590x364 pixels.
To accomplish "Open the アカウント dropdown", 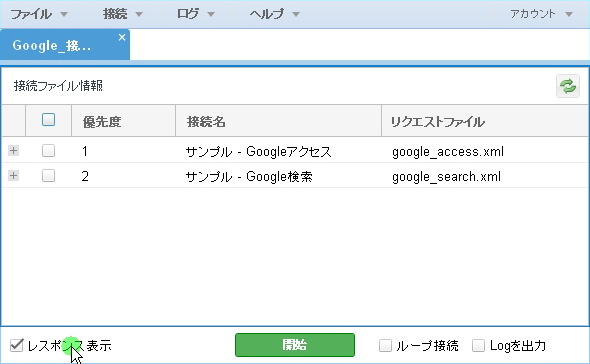I will [x=541, y=14].
